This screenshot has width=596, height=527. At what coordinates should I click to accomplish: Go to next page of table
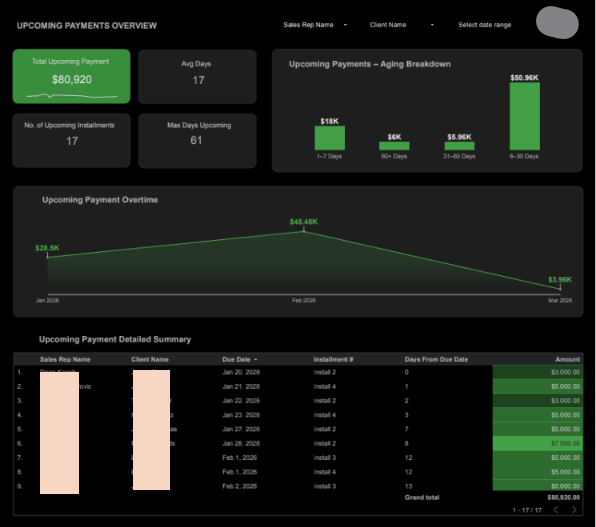pos(574,510)
